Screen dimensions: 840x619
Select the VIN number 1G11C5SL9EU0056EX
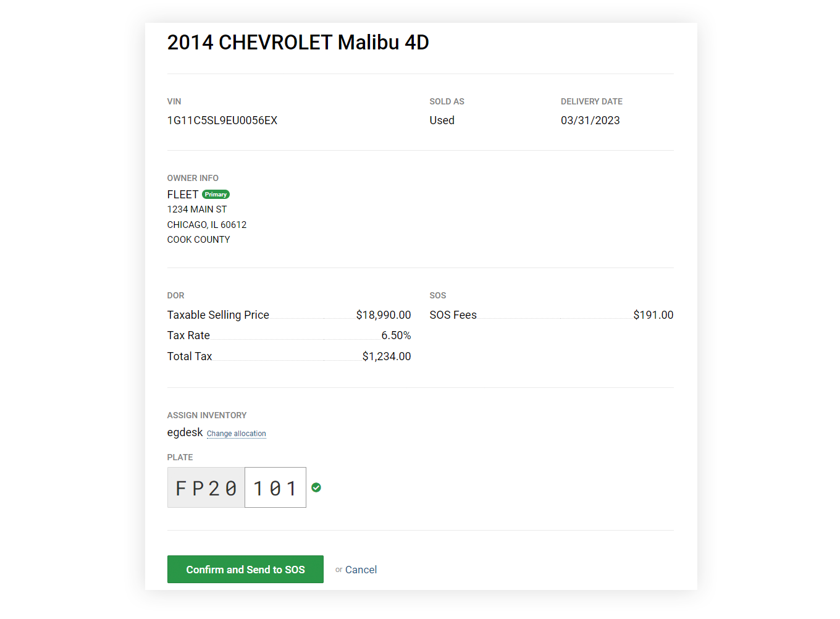tap(222, 120)
